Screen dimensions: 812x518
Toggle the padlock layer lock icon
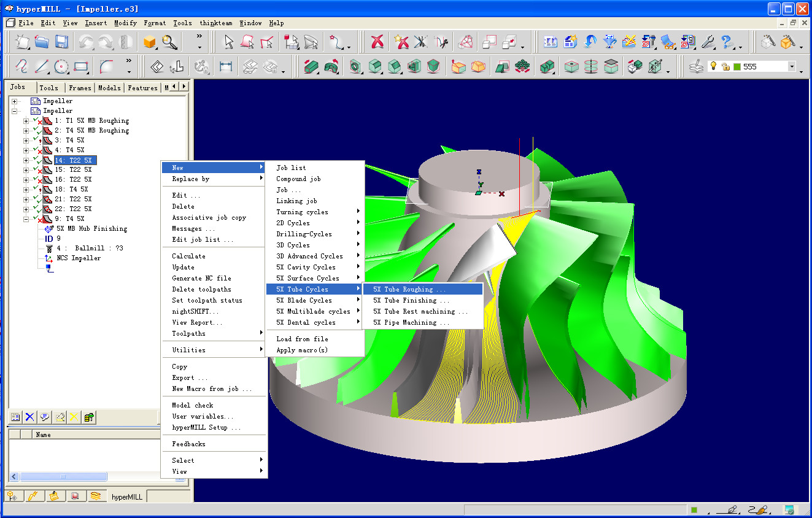coord(725,66)
